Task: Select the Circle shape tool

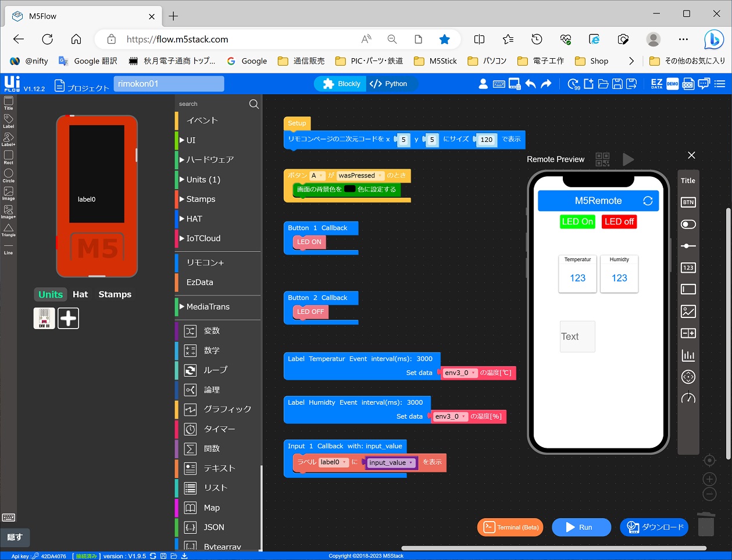Action: [8, 176]
